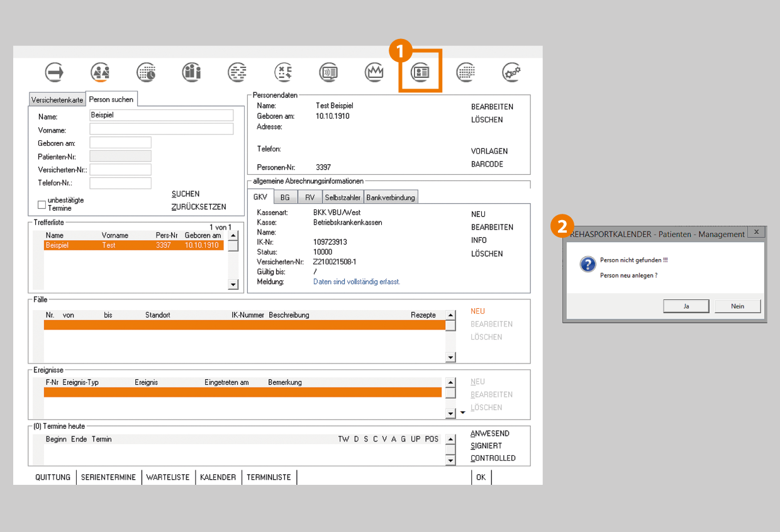
Task: Click BARCODE in Personendaten
Action: [x=487, y=164]
